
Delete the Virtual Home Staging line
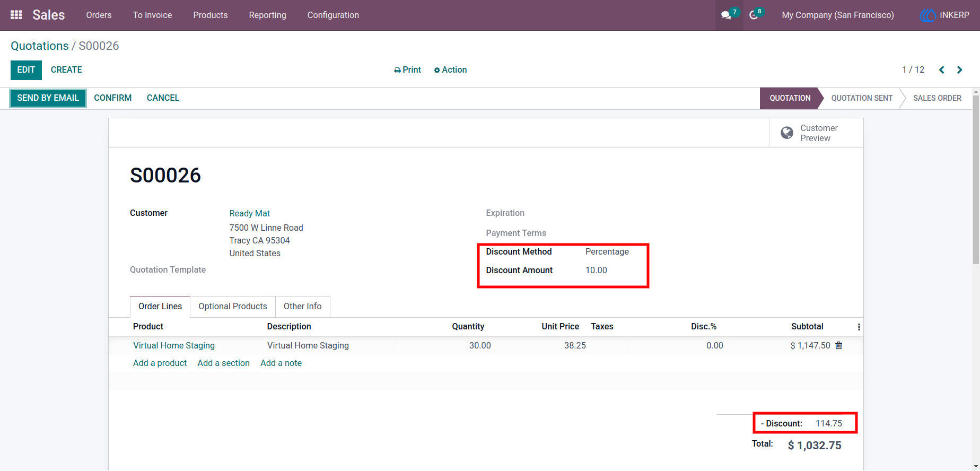(x=838, y=345)
